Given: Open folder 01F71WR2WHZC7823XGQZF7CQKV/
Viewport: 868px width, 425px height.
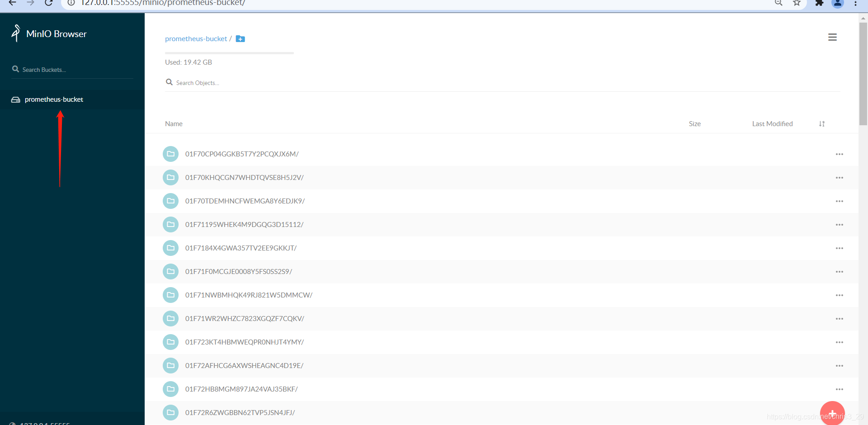Looking at the screenshot, I should (x=245, y=319).
